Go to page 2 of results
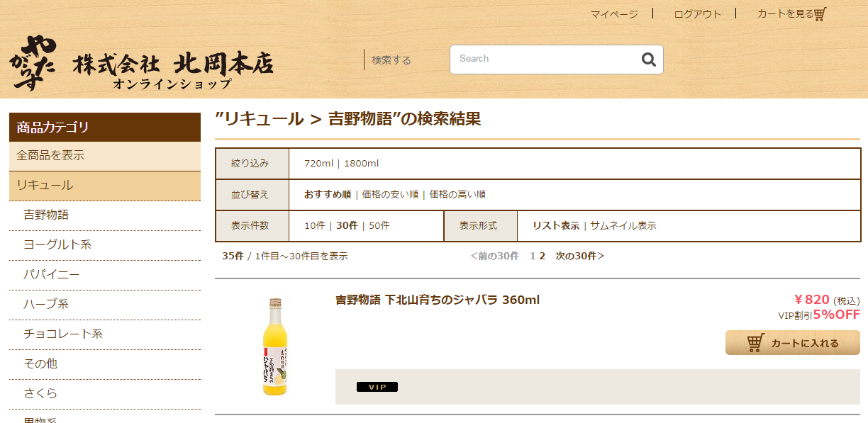The height and width of the screenshot is (423, 868). coord(542,256)
